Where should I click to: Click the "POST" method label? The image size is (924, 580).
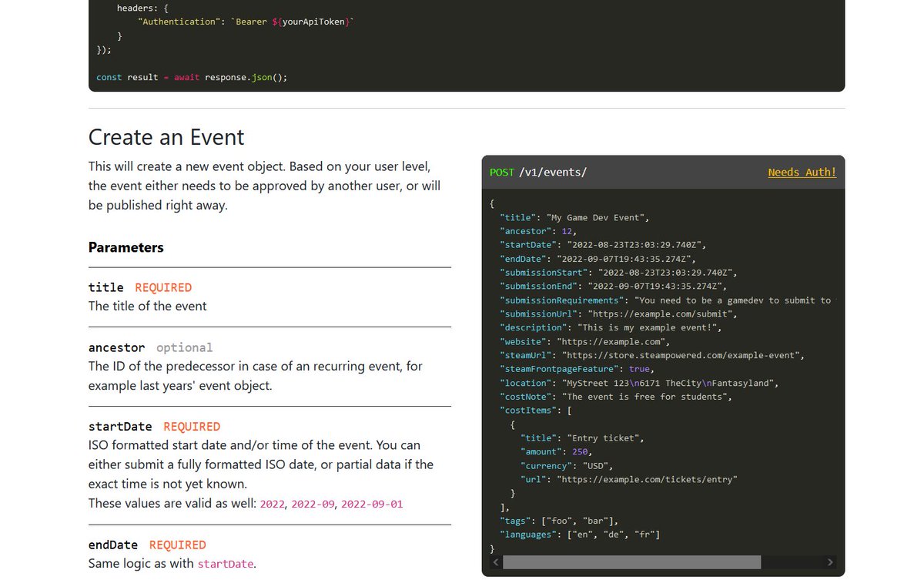coord(502,172)
